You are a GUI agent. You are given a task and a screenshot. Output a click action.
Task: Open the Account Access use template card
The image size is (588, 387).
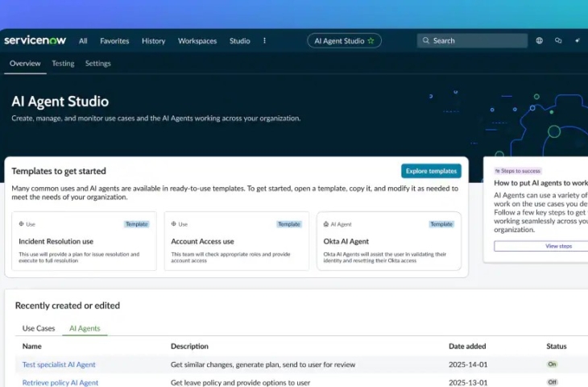pos(237,241)
